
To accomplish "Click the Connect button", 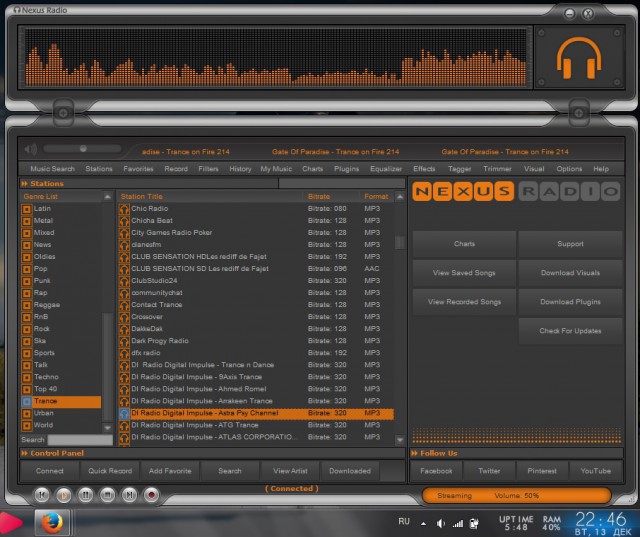I will click(x=49, y=471).
